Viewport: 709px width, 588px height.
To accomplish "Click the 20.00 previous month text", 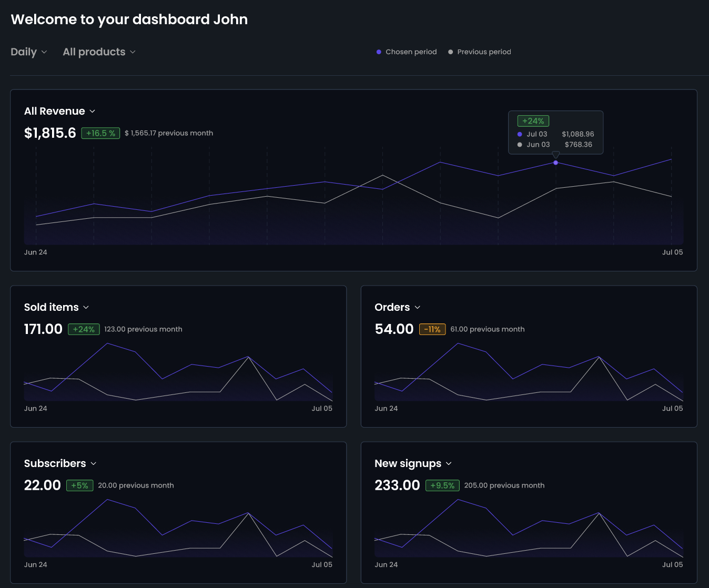I will (x=136, y=485).
